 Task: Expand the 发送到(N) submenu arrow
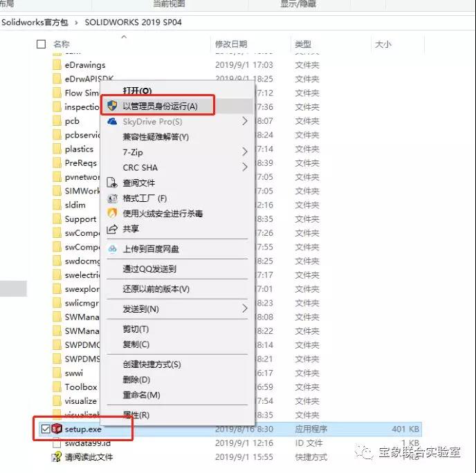tap(245, 308)
